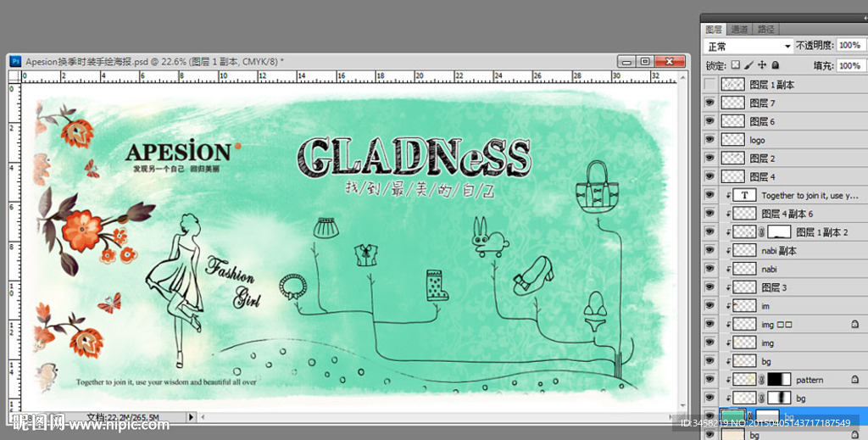Hide the Together text layer
The width and height of the screenshot is (868, 440).
click(x=709, y=195)
